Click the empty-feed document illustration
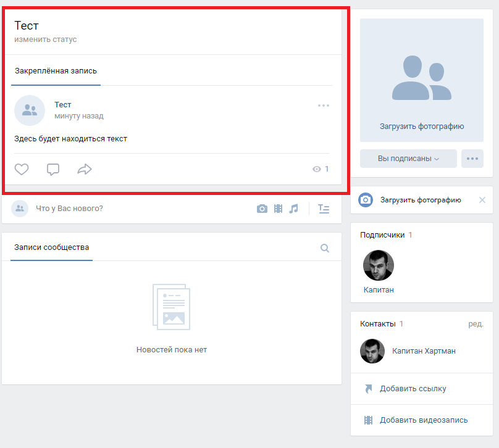The height and width of the screenshot is (448, 499). point(172,307)
